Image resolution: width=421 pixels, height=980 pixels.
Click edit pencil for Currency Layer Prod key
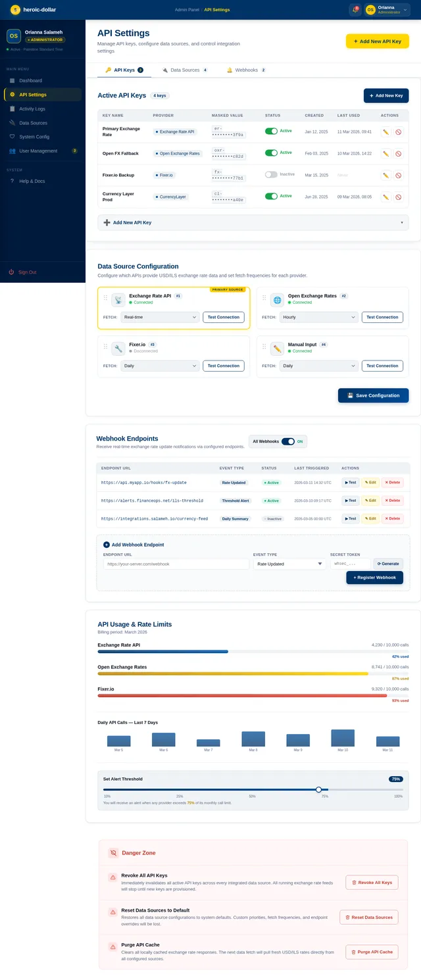[386, 197]
